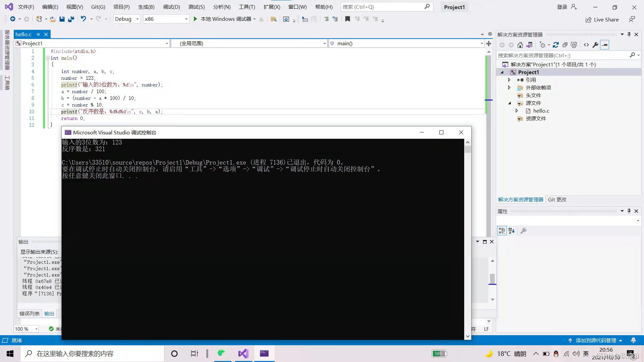Start debugging with local Windows debugger
This screenshot has width=644, height=362.
(x=195, y=19)
